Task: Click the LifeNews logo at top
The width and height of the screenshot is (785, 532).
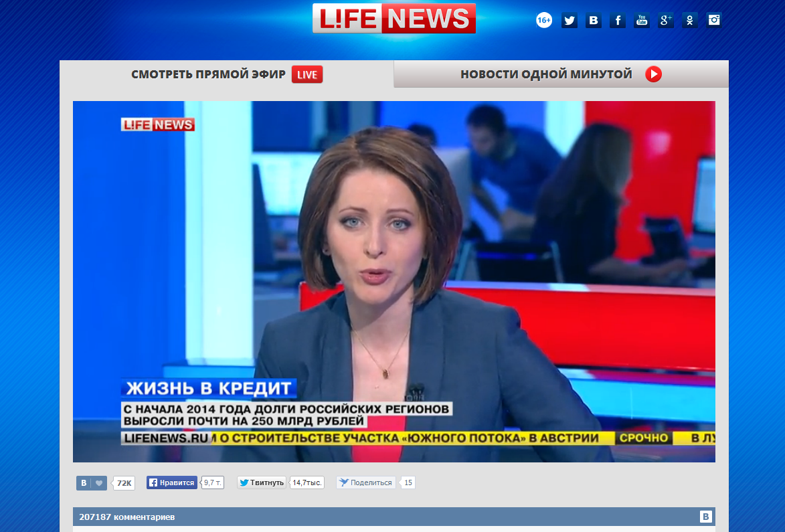Action: point(394,19)
